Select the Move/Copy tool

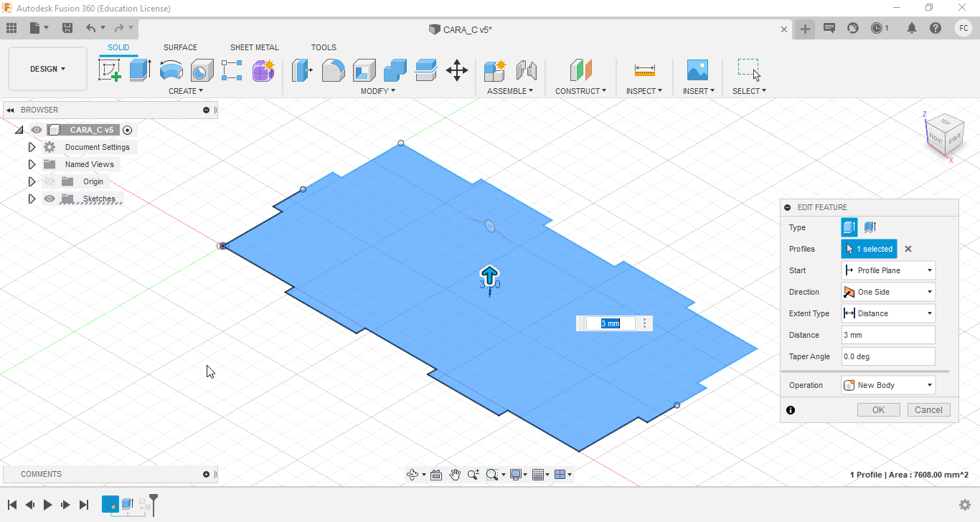click(x=457, y=70)
